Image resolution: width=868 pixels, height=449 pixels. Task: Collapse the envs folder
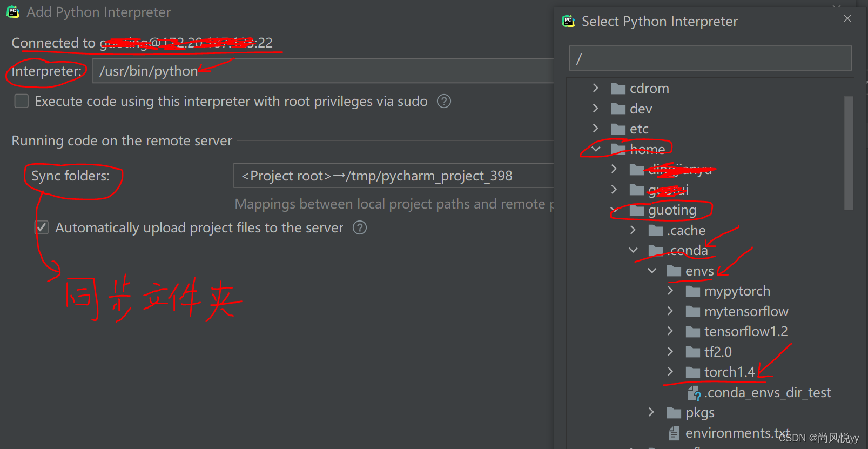coord(652,270)
